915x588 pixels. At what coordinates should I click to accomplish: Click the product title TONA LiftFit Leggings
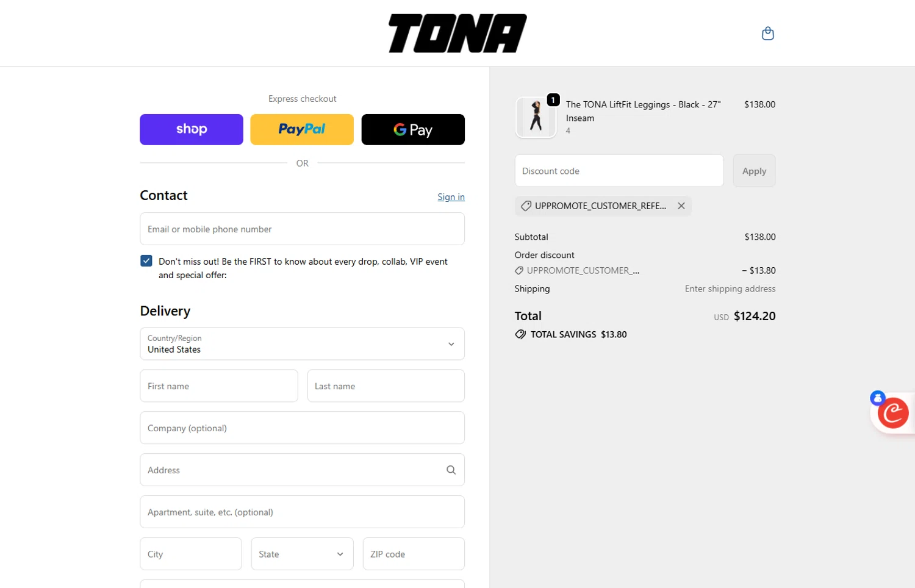pyautogui.click(x=643, y=111)
